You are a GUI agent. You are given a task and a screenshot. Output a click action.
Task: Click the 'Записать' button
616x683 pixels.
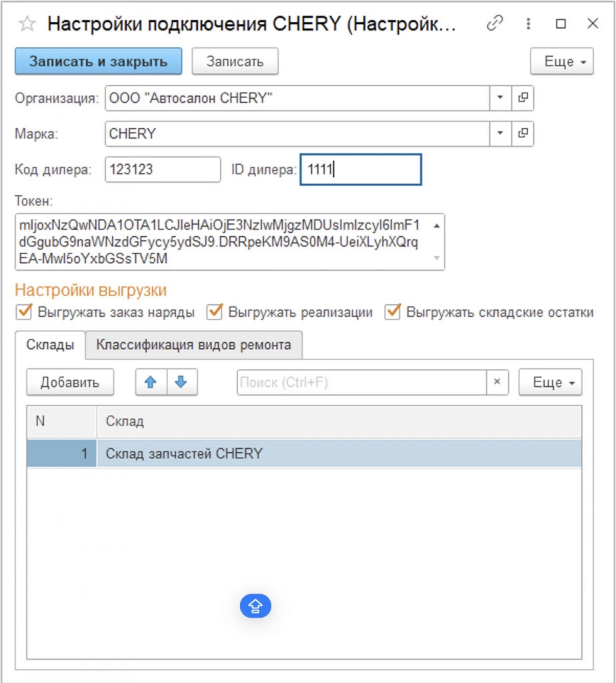point(235,61)
